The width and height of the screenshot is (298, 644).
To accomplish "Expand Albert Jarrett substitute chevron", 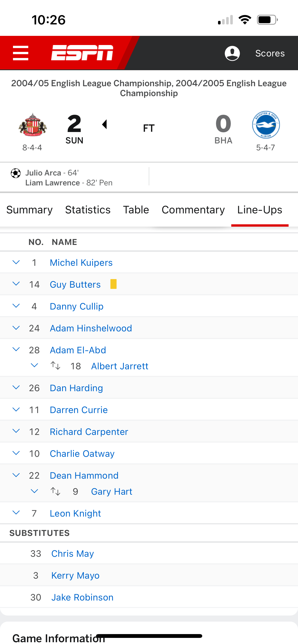I will click(x=34, y=365).
